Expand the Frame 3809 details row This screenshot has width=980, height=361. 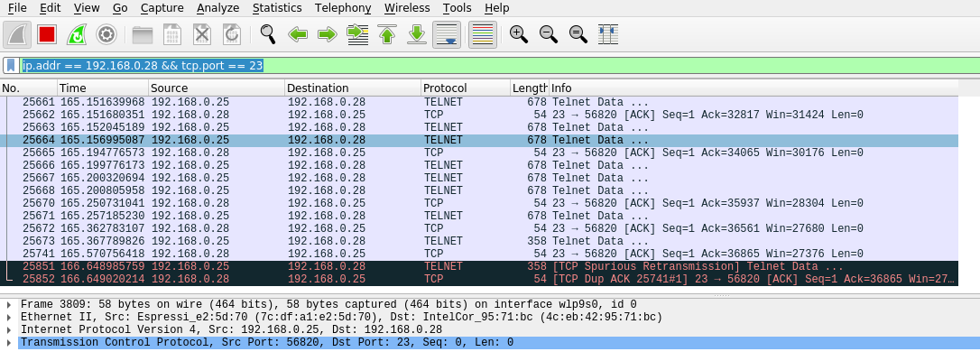tap(9, 305)
